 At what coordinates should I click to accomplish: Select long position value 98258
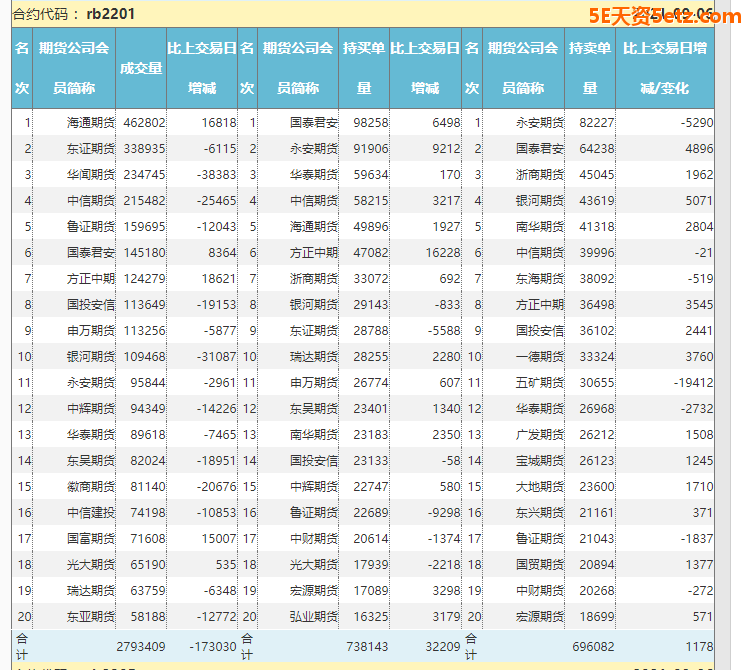(x=371, y=123)
